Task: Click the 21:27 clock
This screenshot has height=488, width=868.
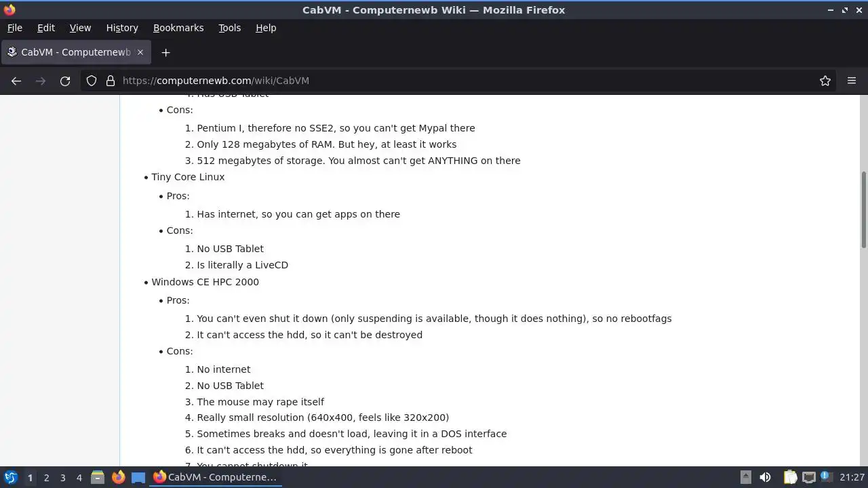Action: (852, 477)
